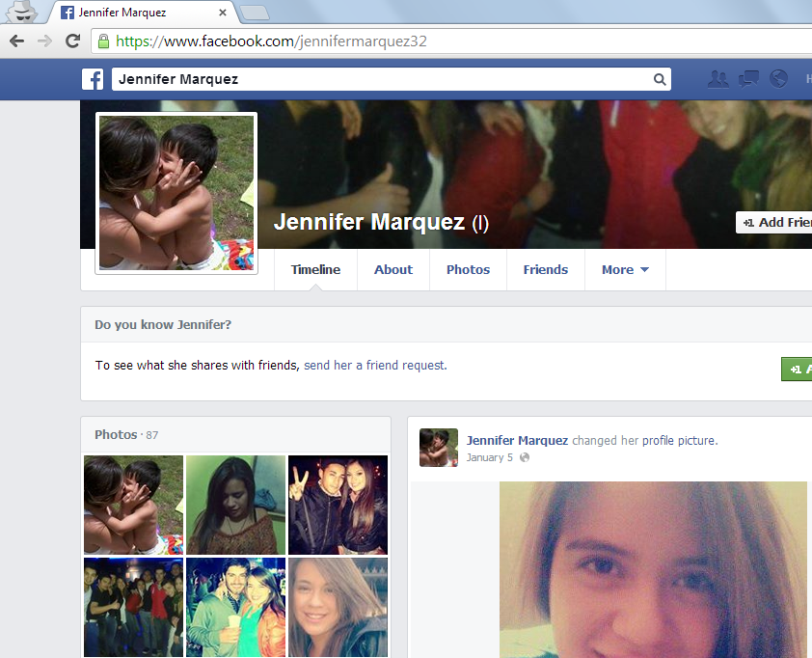
Task: Click the January 5 post date
Action: (489, 457)
